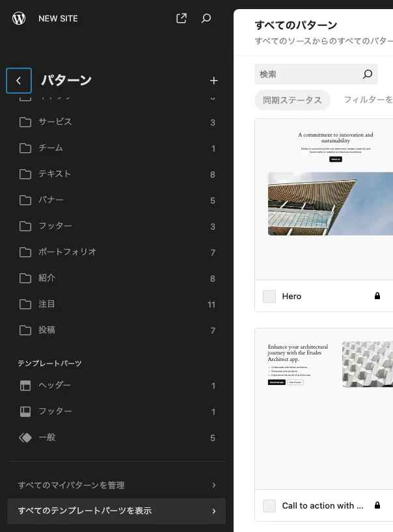Image resolution: width=393 pixels, height=532 pixels.
Task: Click the テンプレートパーツ section heading
Action: point(49,364)
